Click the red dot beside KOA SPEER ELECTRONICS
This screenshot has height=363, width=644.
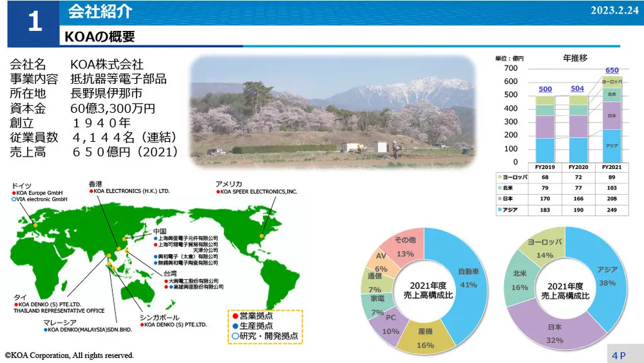coord(218,191)
